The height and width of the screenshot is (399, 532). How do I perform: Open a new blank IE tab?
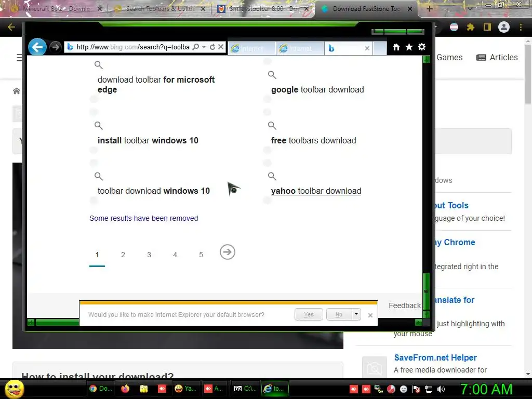[380, 48]
